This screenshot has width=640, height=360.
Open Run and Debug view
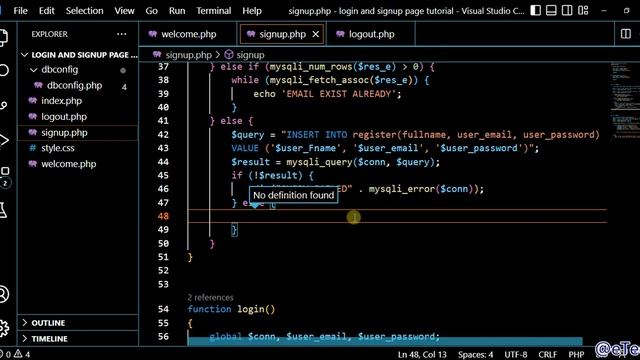coord(3,140)
